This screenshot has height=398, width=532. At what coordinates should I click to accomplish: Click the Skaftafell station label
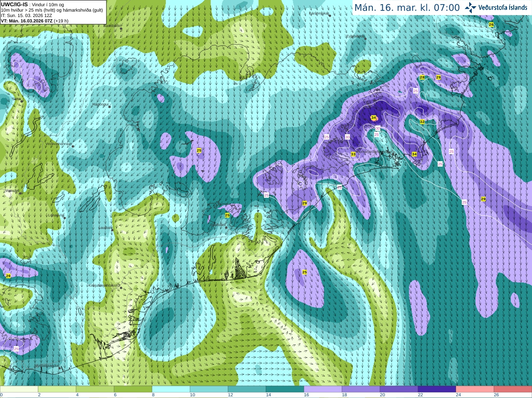(218, 225)
